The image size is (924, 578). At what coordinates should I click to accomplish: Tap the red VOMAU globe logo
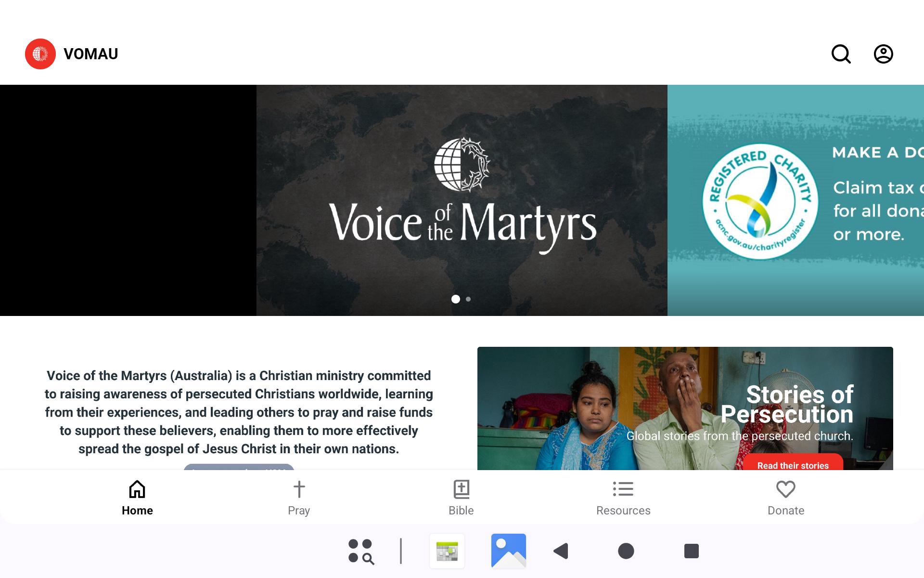40,54
